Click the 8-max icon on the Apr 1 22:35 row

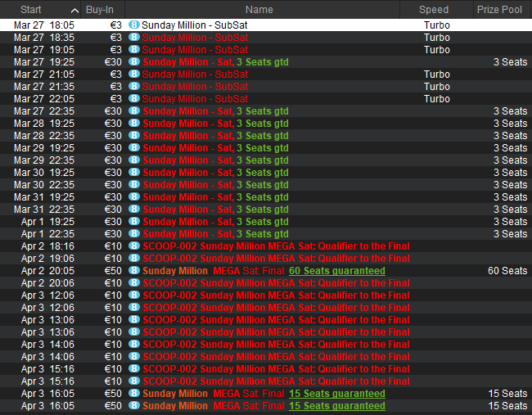click(134, 233)
